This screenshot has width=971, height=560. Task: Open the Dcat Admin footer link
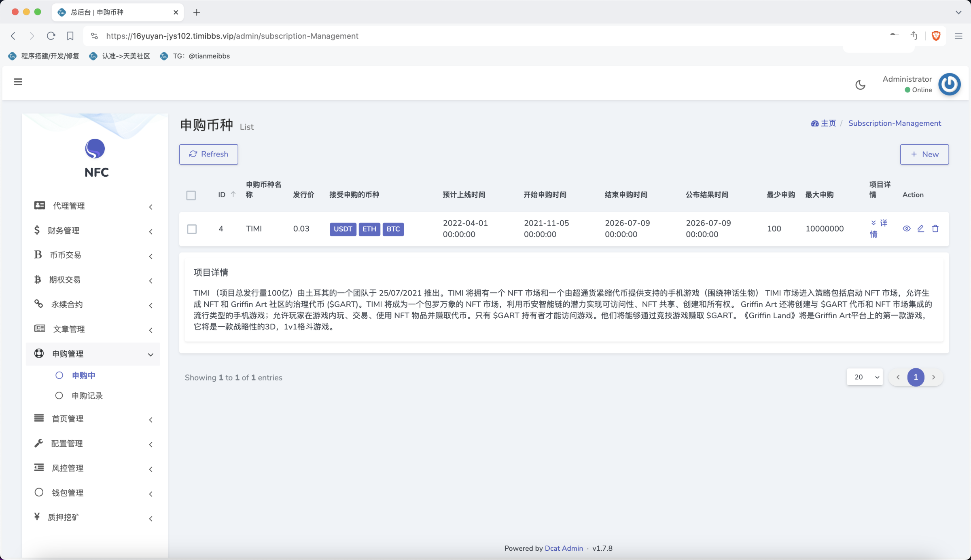pyautogui.click(x=564, y=548)
